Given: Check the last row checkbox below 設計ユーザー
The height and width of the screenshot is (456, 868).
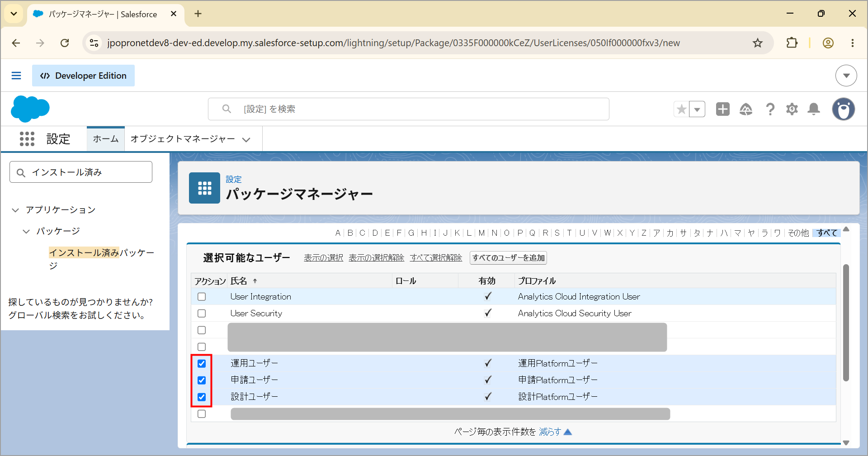Looking at the screenshot, I should pyautogui.click(x=202, y=414).
